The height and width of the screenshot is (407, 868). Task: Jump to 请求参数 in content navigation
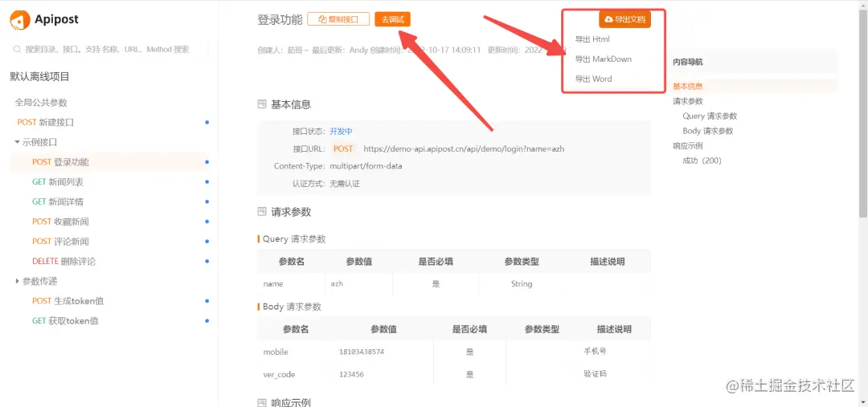click(688, 101)
